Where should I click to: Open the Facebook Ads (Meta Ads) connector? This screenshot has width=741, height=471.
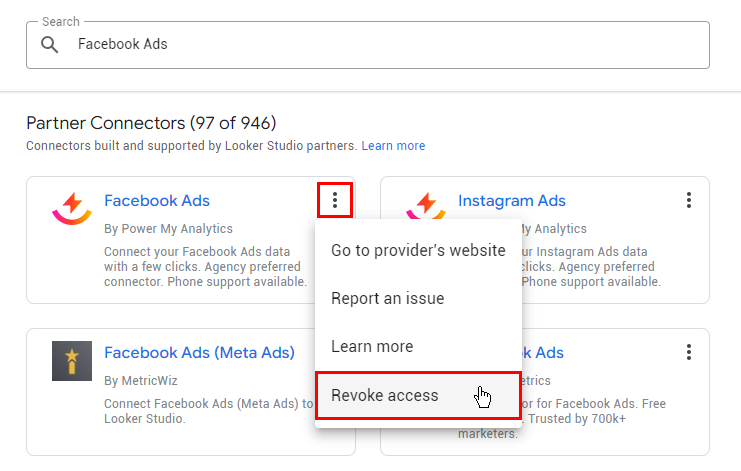click(x=199, y=353)
